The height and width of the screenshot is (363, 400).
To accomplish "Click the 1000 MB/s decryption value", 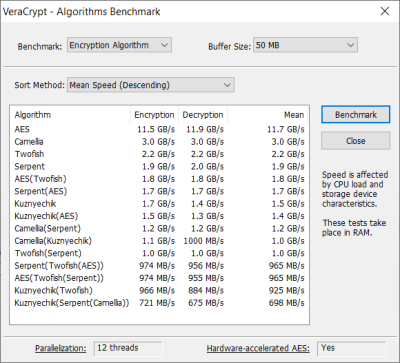I will click(x=203, y=241).
